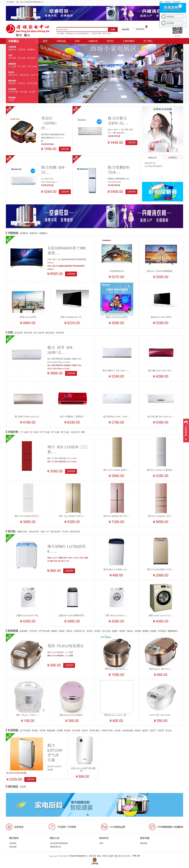Click 立即抢购 for the 苏泊尔 rice cooker
The height and width of the screenshot is (868, 189).
click(x=65, y=149)
